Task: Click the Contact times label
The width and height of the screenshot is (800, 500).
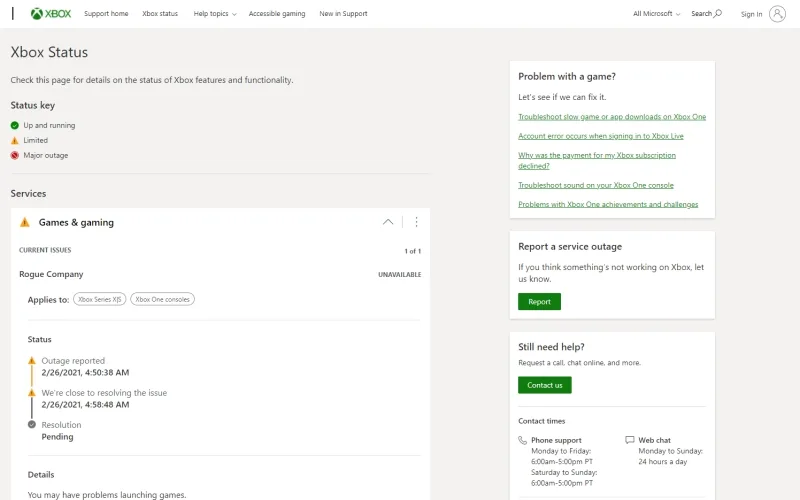Action: pos(541,421)
